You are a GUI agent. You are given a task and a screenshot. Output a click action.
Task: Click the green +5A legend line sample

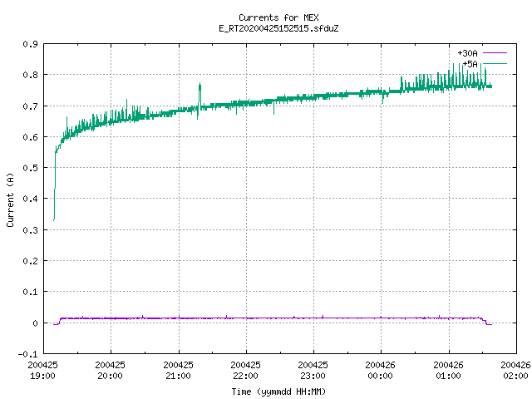[495, 63]
